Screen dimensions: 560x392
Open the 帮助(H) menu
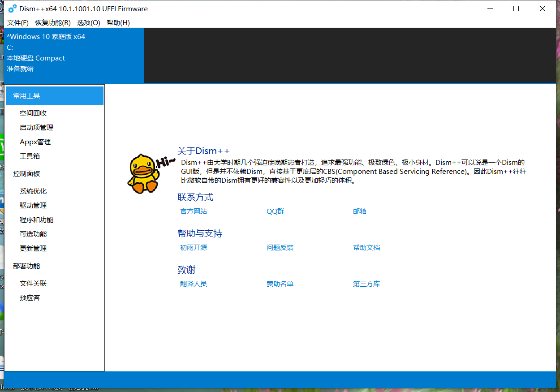(118, 22)
